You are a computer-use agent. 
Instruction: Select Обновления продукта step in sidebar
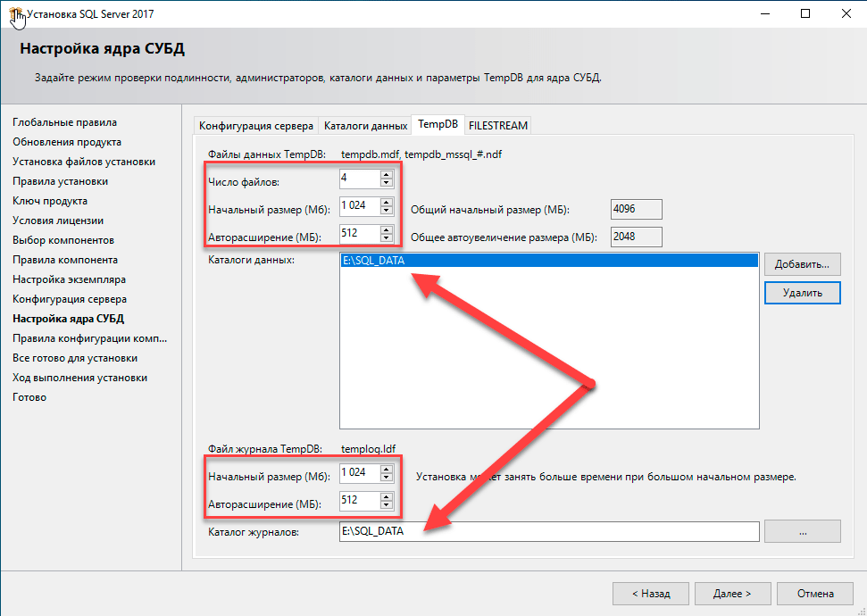[67, 142]
